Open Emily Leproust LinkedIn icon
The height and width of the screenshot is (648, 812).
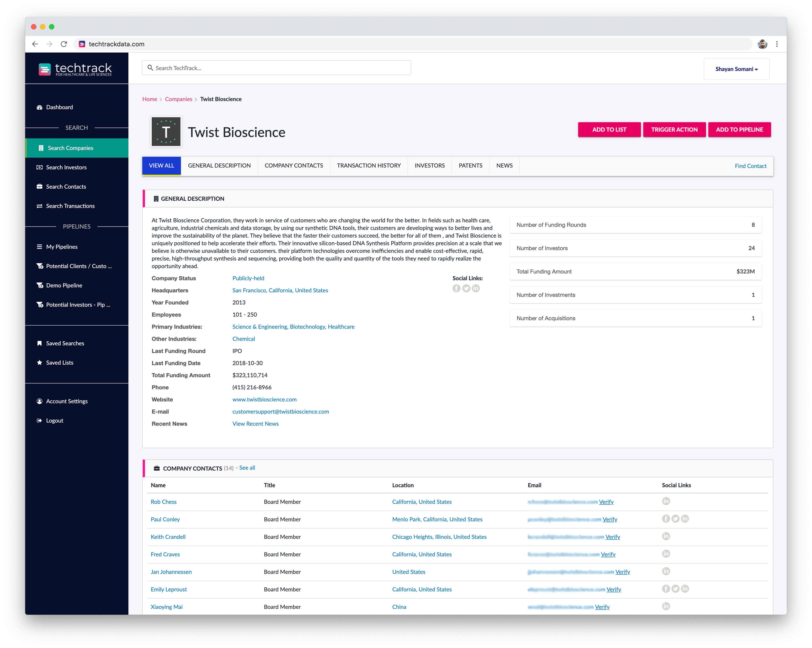coord(685,589)
